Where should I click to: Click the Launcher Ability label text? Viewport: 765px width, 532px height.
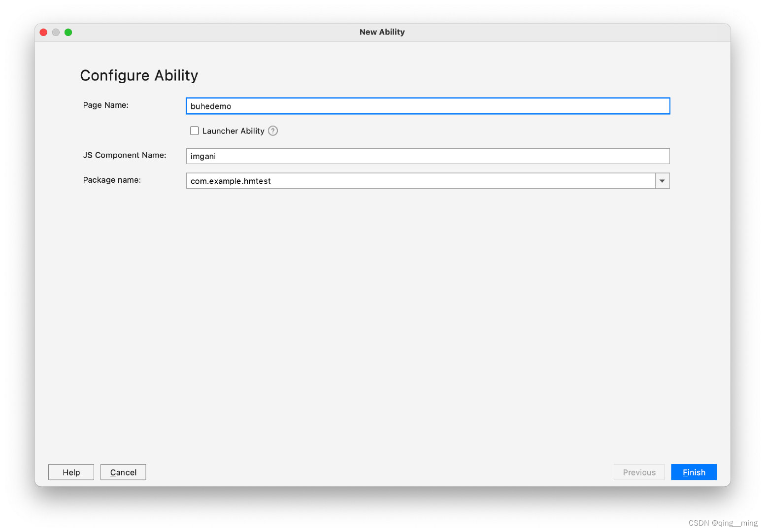pos(233,131)
